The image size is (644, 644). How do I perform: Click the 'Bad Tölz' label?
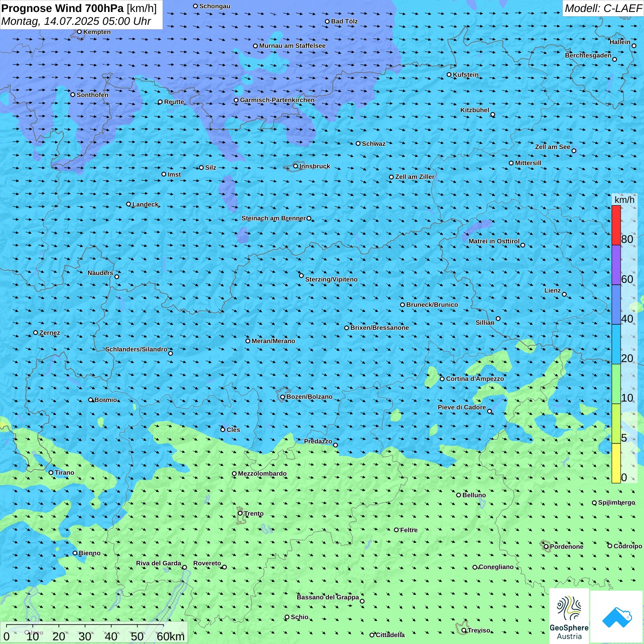[x=344, y=21]
